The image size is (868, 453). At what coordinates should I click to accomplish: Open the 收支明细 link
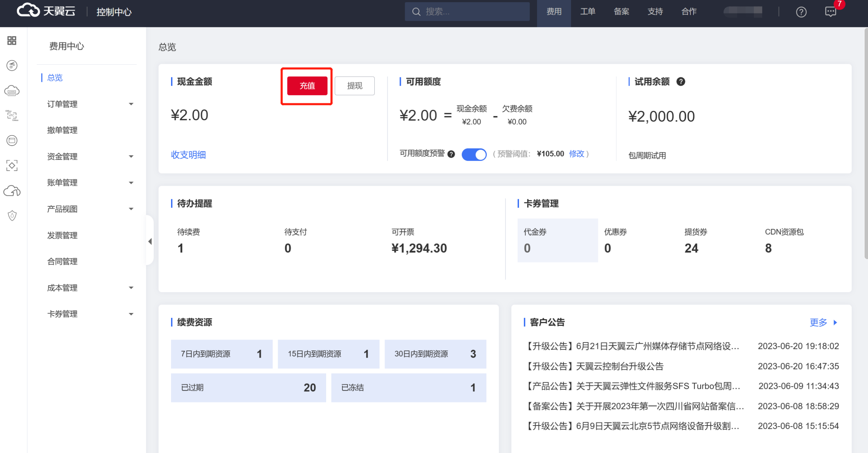[188, 155]
